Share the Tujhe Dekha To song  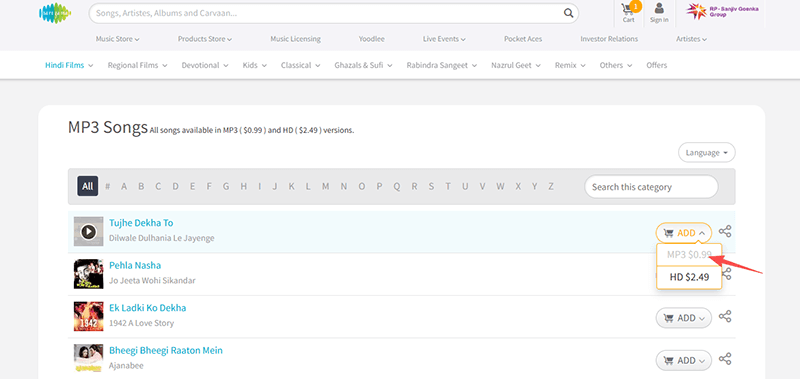click(725, 232)
